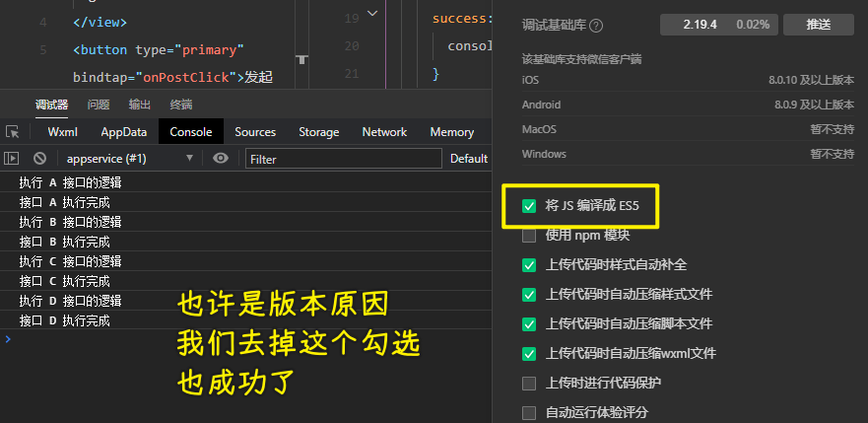The height and width of the screenshot is (423, 868).
Task: Click the 该基础库支持微信客户端 label
Action: pyautogui.click(x=582, y=59)
